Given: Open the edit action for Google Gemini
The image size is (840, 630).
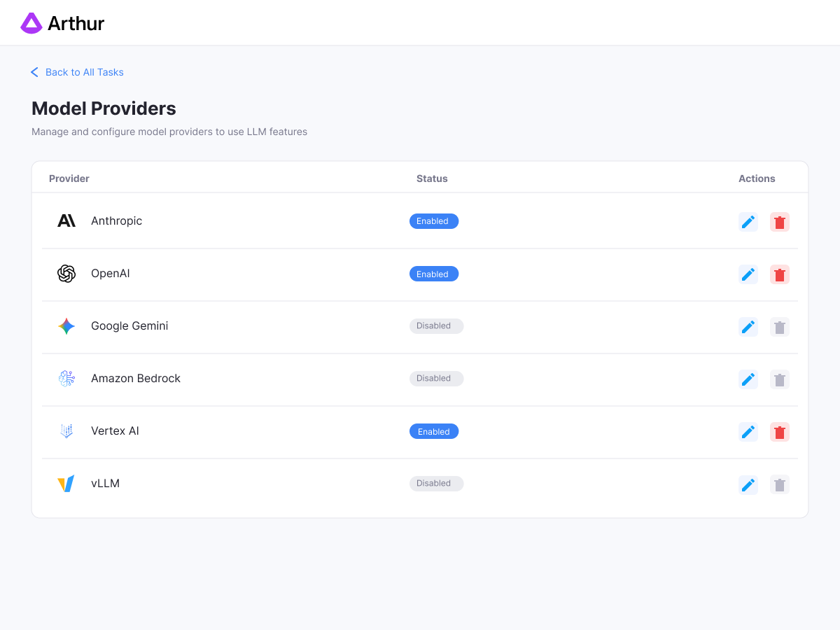Looking at the screenshot, I should coord(748,326).
